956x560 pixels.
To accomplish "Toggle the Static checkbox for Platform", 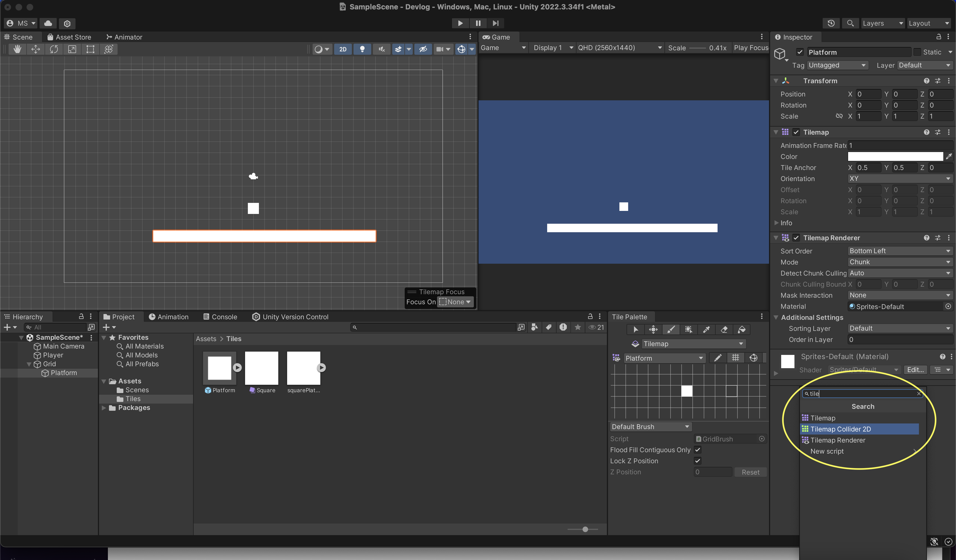I will [917, 52].
